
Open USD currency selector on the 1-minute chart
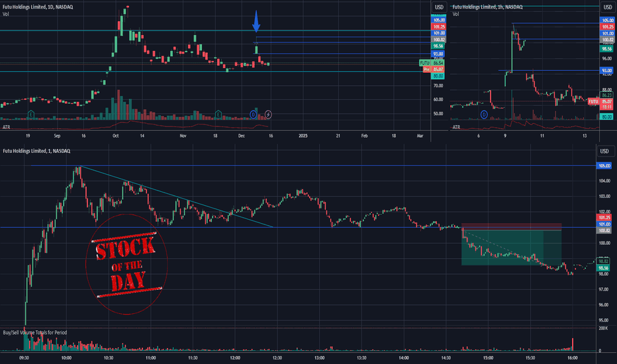[604, 151]
